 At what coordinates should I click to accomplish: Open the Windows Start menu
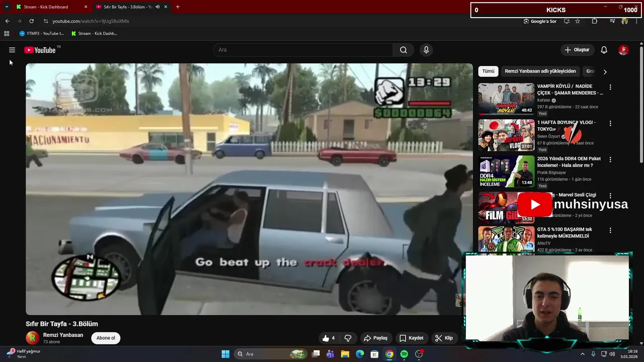coord(225,354)
